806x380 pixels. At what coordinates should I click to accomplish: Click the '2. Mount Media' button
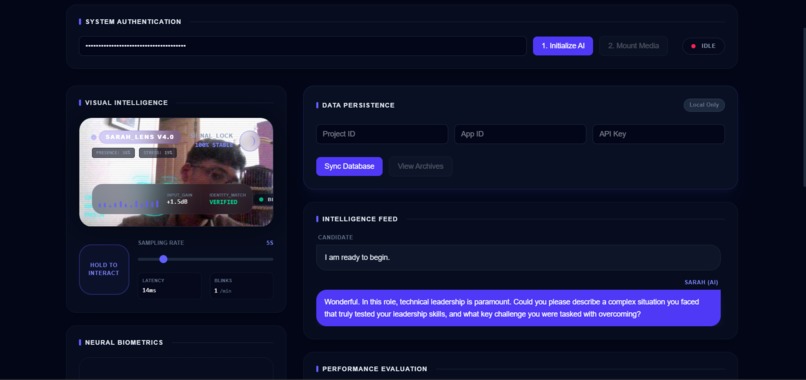[633, 46]
